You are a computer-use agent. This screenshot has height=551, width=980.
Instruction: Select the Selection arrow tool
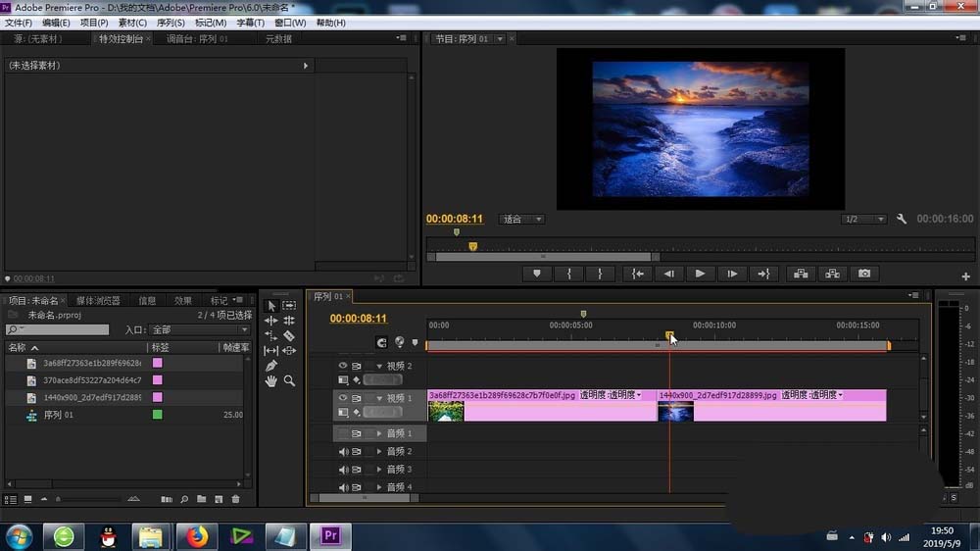[271, 306]
